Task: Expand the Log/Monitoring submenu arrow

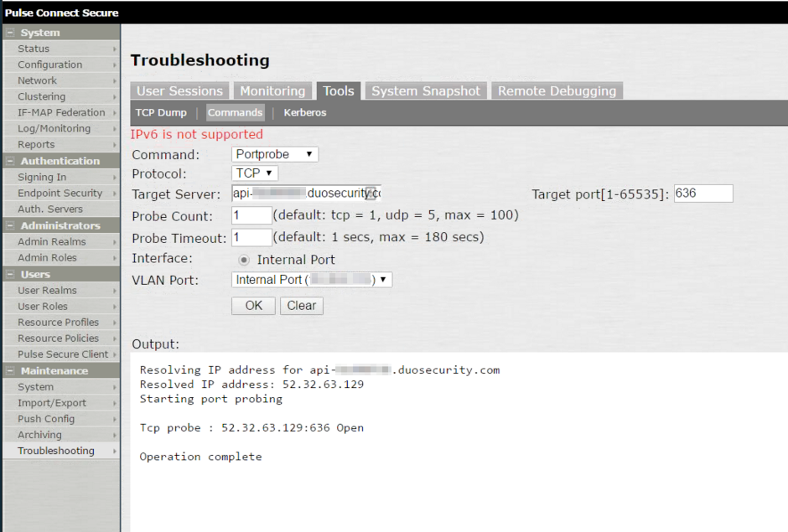Action: coord(116,128)
